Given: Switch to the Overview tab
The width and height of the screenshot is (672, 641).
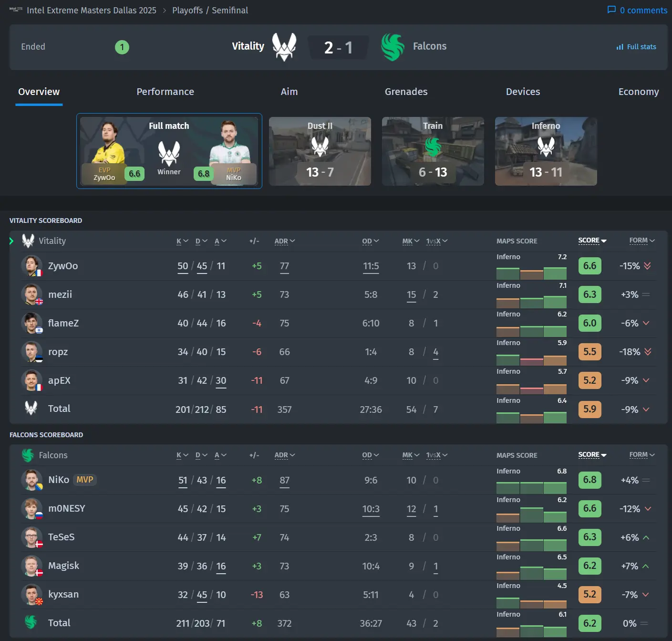Looking at the screenshot, I should (39, 92).
